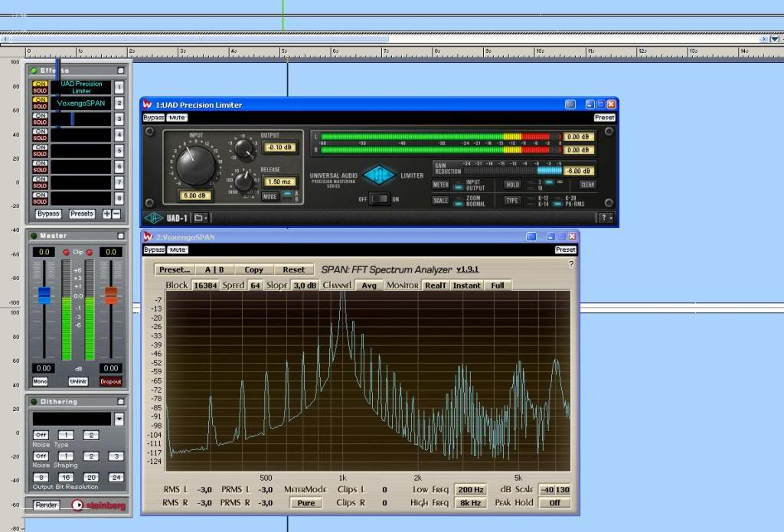Open the SPAN help question mark
Image resolution: width=784 pixels, height=532 pixels.
570,264
